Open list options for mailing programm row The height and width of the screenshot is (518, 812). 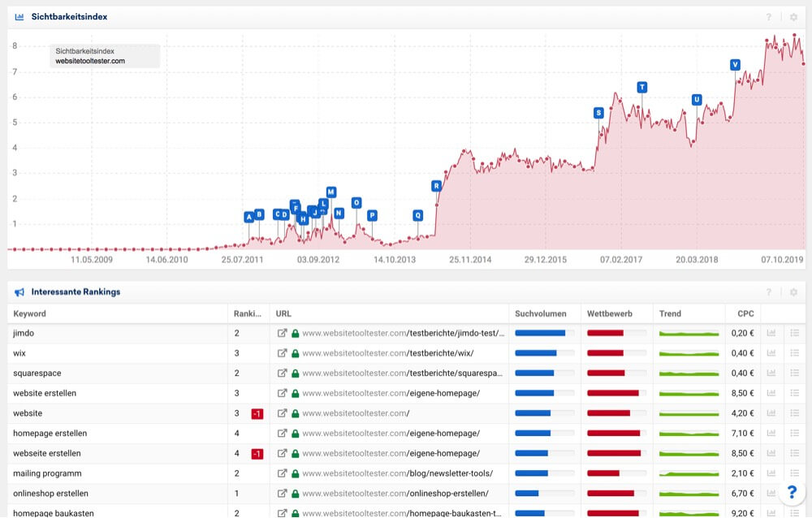795,473
